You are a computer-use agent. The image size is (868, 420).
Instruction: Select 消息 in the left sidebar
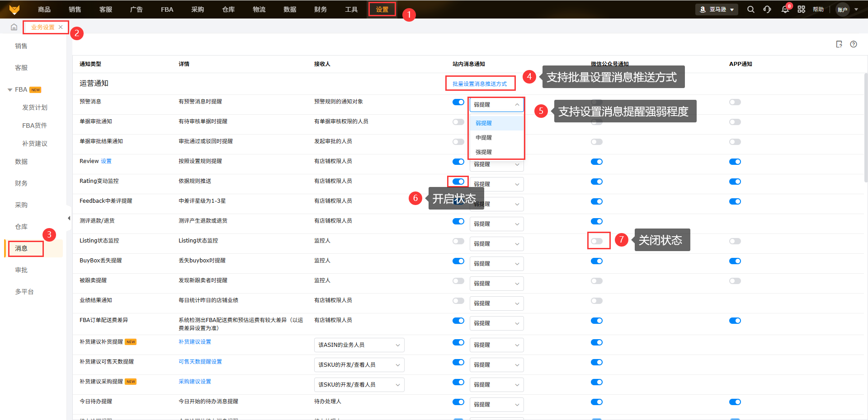tap(21, 248)
